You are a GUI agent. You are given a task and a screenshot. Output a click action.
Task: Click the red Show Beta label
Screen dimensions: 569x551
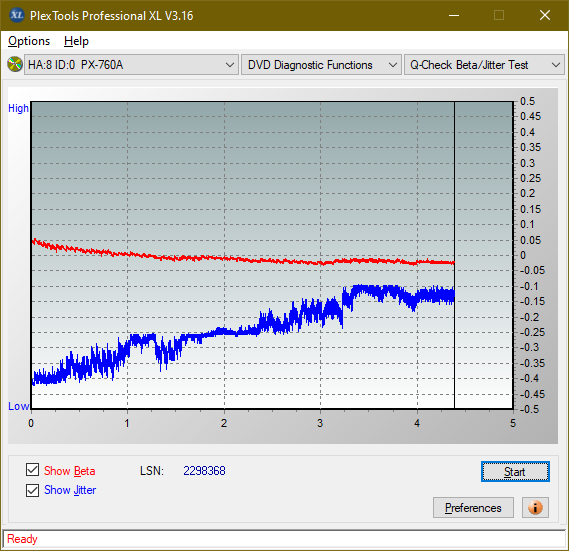70,471
